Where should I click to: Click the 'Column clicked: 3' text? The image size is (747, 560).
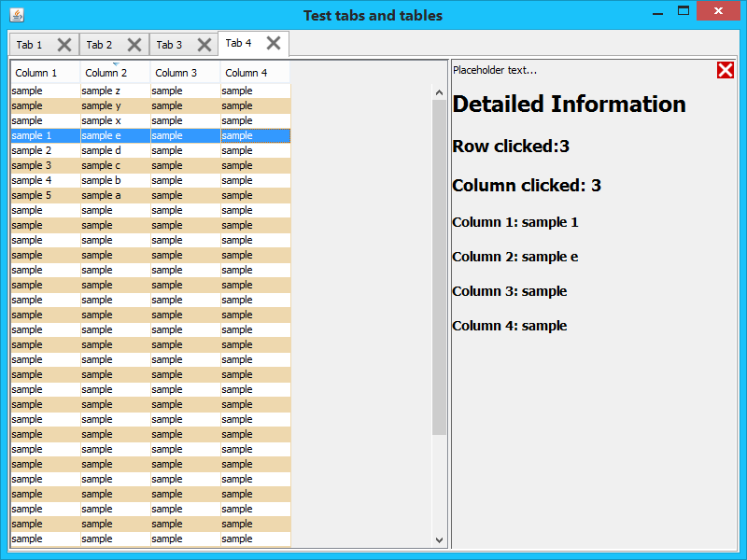527,185
